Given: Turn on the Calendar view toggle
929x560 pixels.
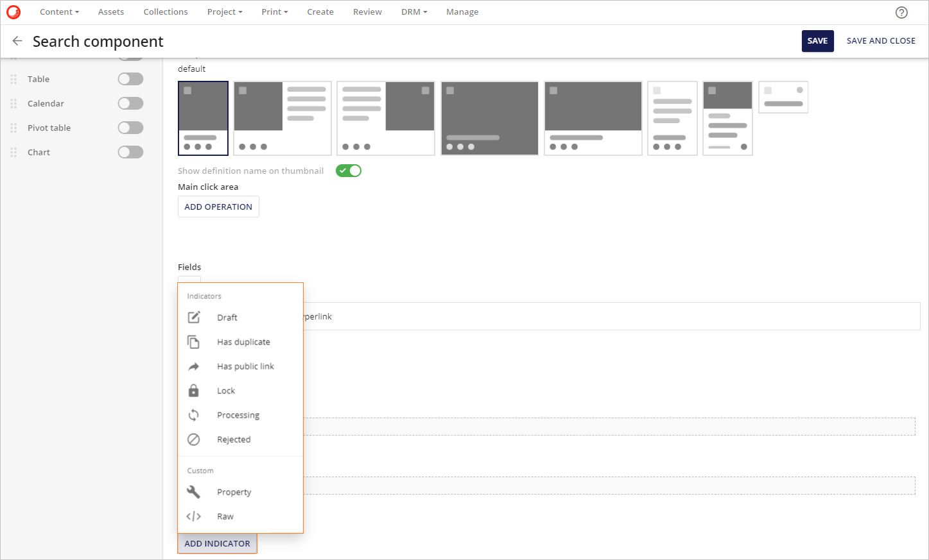Looking at the screenshot, I should click(x=130, y=103).
